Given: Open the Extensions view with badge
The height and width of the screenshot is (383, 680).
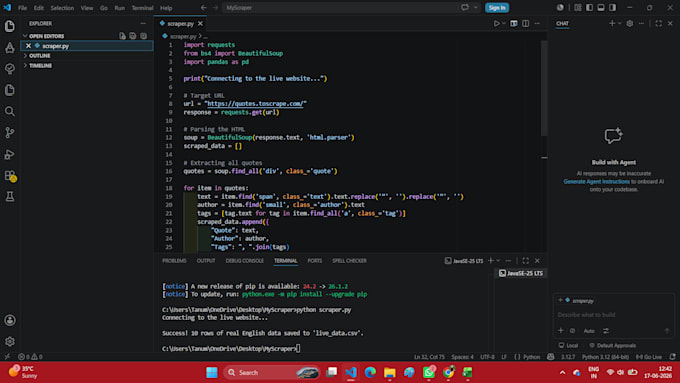Looking at the screenshot, I should point(10,176).
